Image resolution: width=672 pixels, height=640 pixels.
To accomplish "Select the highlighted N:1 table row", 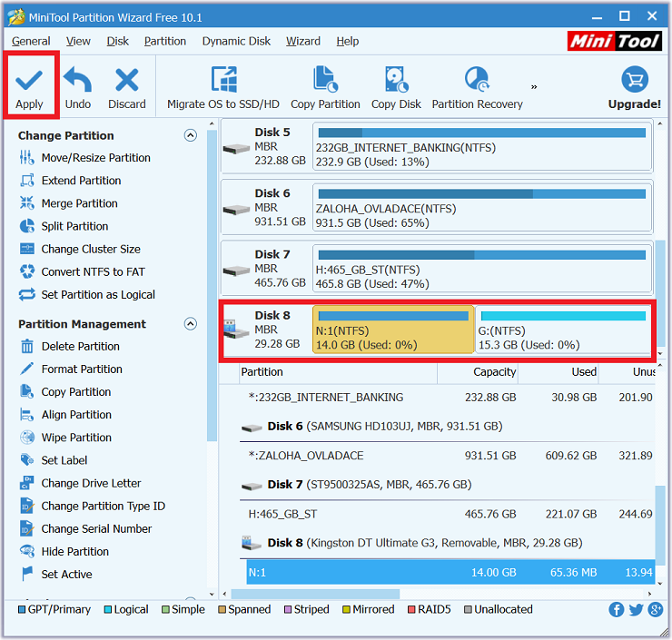I will (x=450, y=572).
